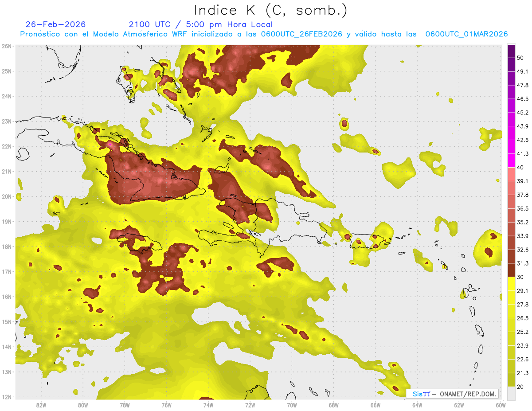Viewport: 532px width, 411px height.
Task: Click the '20N' latitude label
Action: point(7,196)
